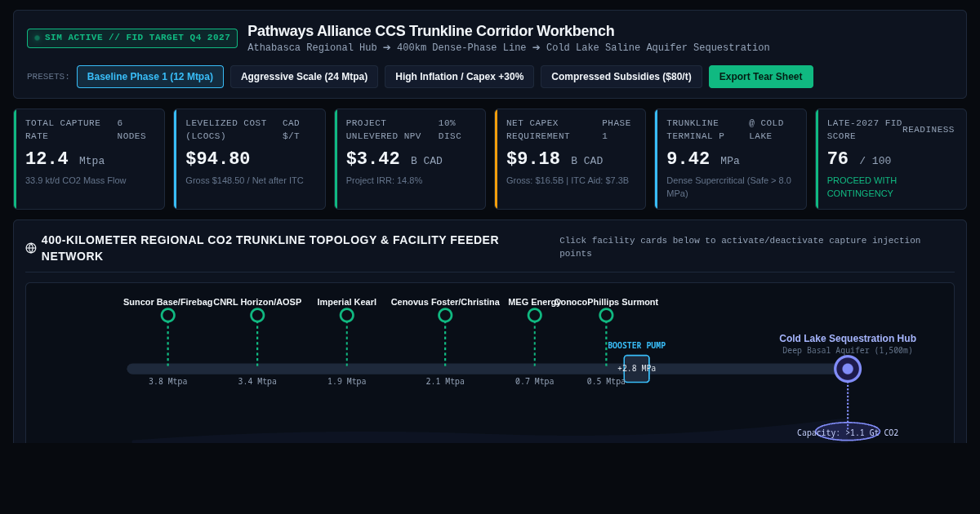The width and height of the screenshot is (980, 514).
Task: Toggle CNRL Horizon/AOSP capture node circle
Action: [x=257, y=315]
